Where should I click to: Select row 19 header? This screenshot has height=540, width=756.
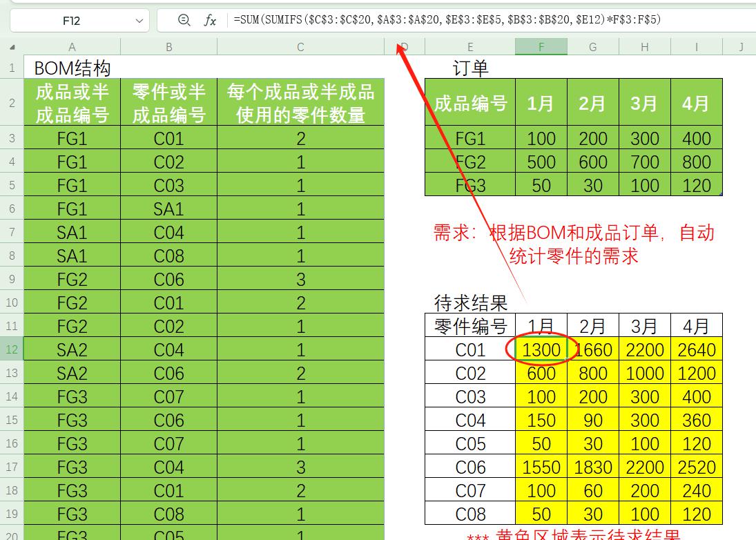12,514
